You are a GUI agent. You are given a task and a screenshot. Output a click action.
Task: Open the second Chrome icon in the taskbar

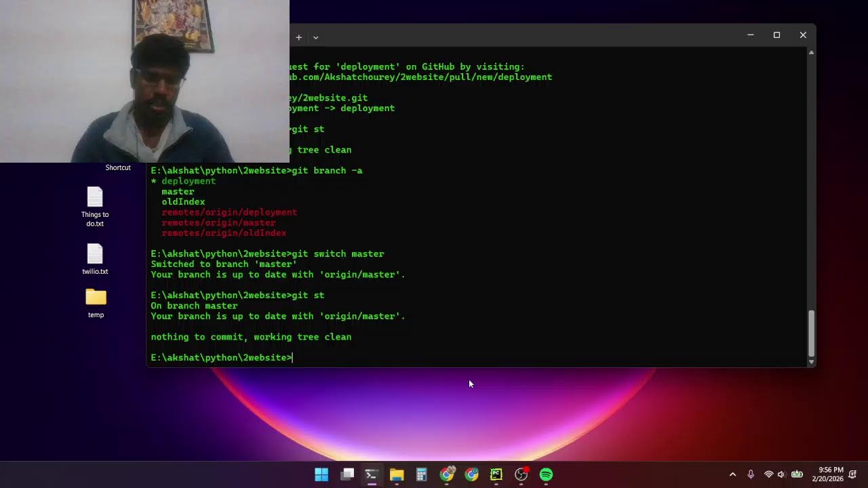pos(471,474)
